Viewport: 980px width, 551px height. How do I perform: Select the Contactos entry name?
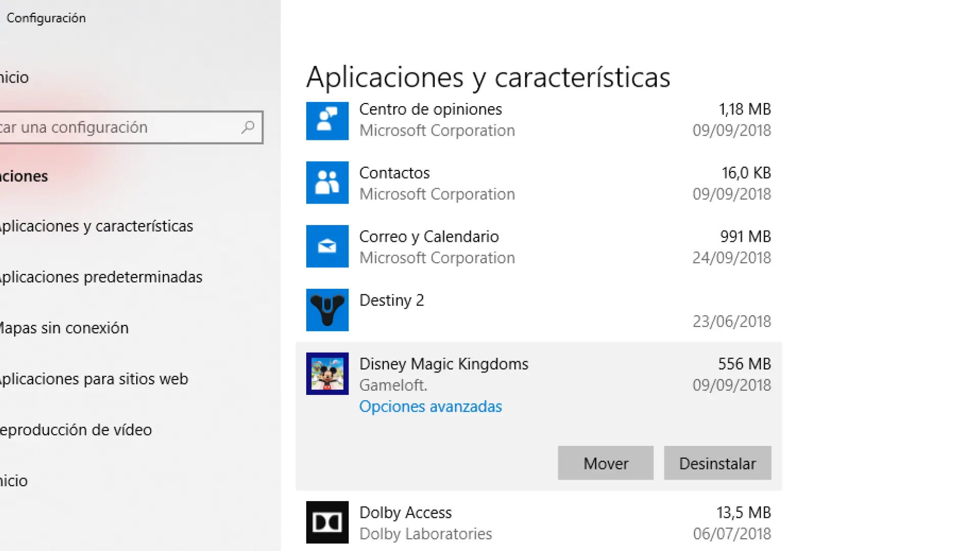(394, 173)
